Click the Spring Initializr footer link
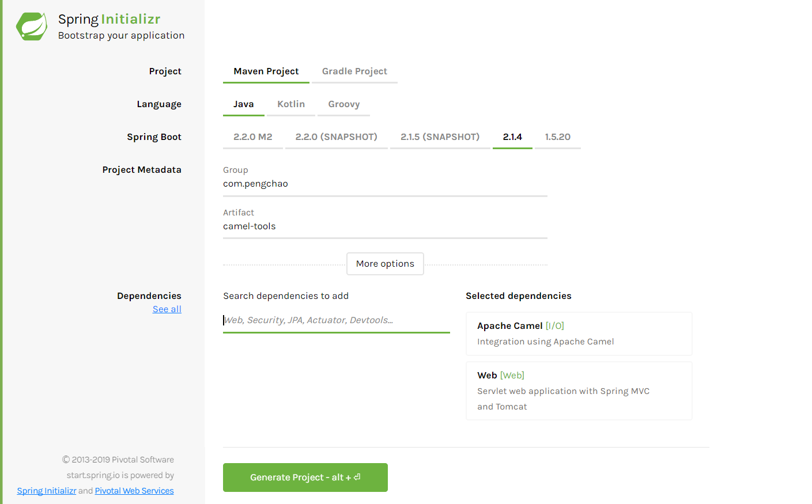The image size is (812, 504). pos(46,490)
